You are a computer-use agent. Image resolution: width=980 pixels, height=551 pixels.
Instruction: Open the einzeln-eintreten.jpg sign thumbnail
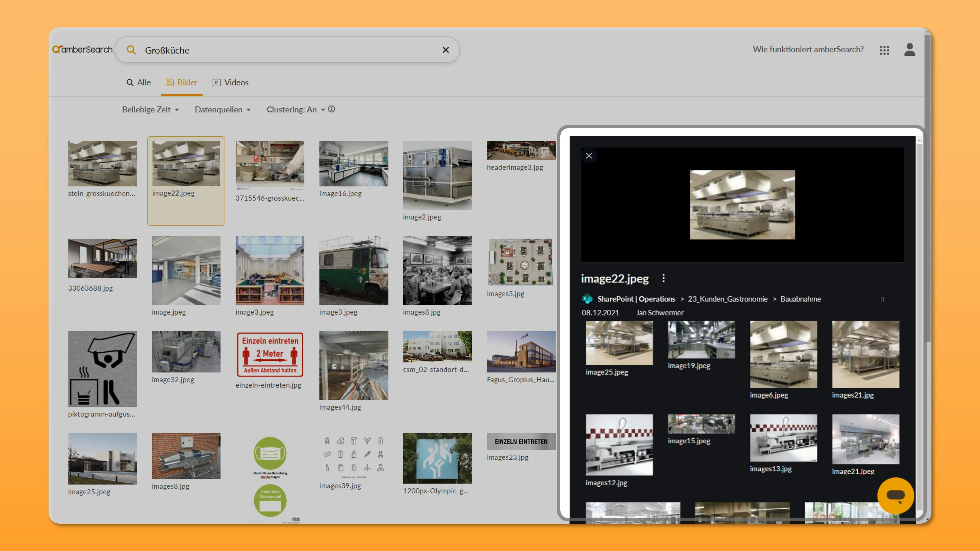pyautogui.click(x=270, y=354)
